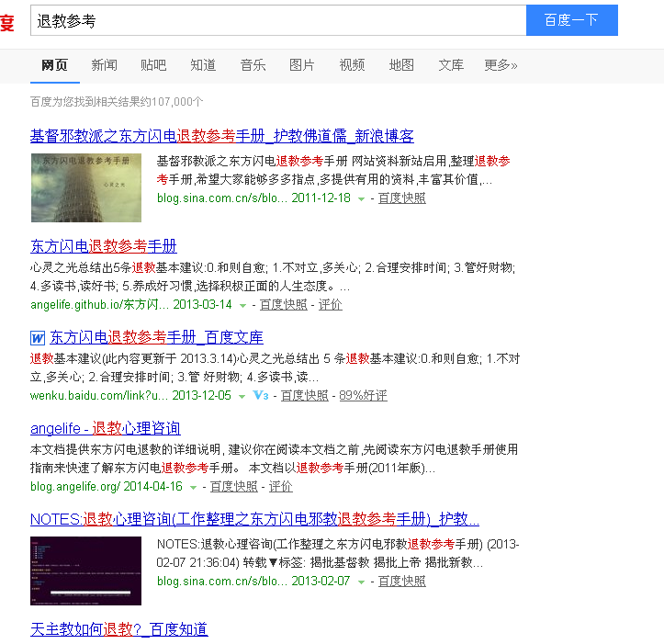Click the 89%好评 rating link
This screenshot has width=664, height=644.
coord(363,395)
